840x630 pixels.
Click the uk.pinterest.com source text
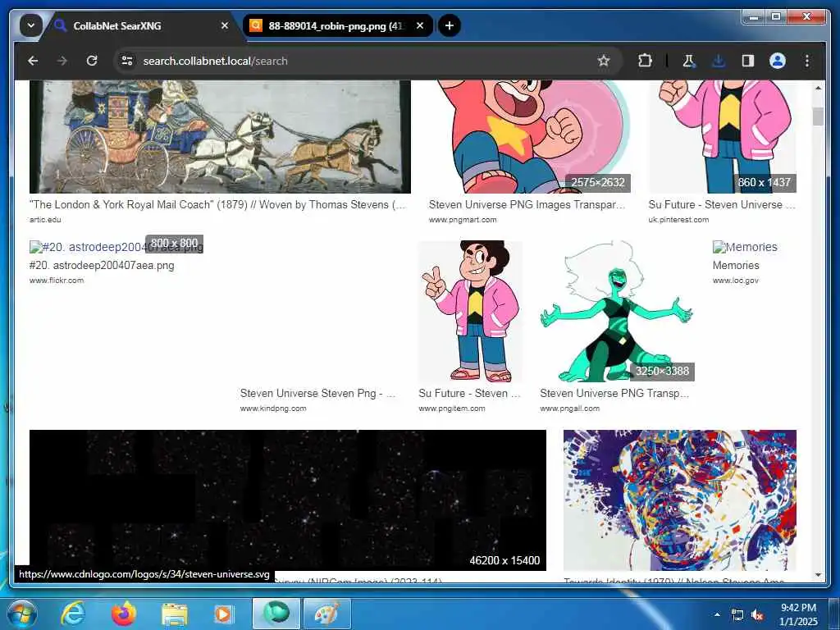(x=678, y=220)
